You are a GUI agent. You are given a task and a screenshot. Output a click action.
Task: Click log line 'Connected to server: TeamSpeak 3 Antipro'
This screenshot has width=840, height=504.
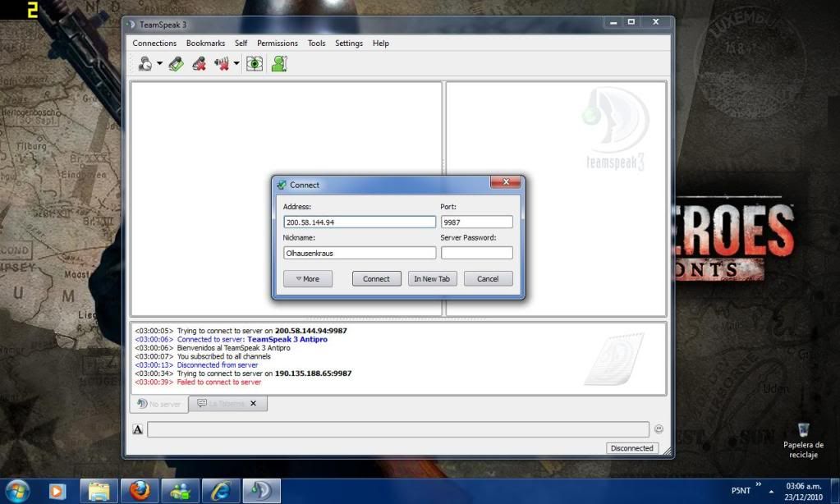[252, 339]
